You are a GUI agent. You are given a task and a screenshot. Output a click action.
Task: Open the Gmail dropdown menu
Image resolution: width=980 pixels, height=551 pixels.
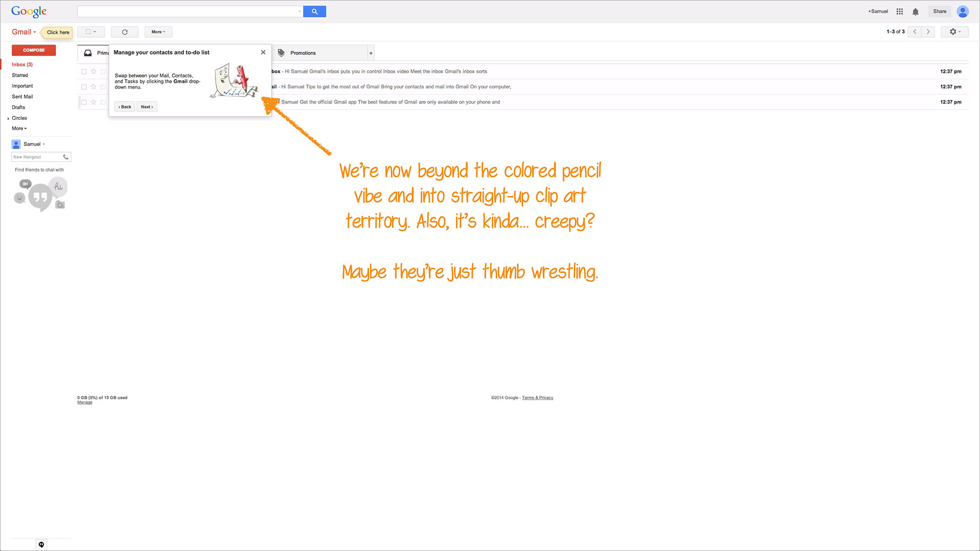24,32
